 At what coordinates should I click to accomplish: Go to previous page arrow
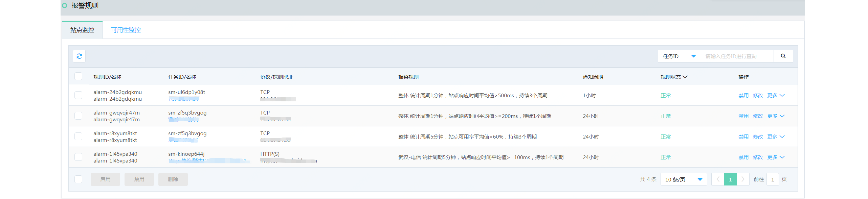point(718,179)
